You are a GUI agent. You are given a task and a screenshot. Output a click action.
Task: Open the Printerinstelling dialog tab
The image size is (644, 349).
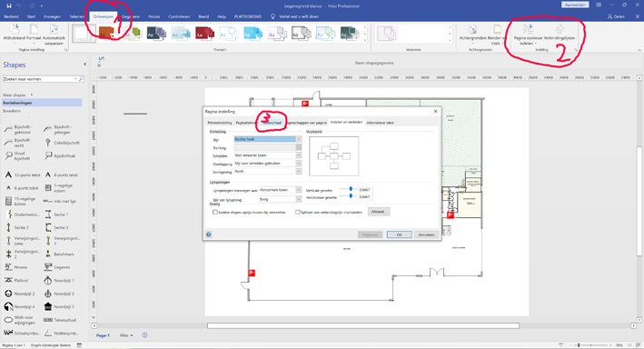tap(219, 123)
